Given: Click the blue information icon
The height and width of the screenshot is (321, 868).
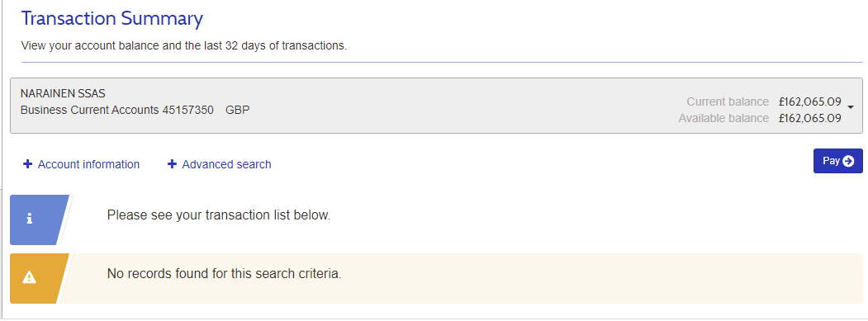Looking at the screenshot, I should pos(30,220).
